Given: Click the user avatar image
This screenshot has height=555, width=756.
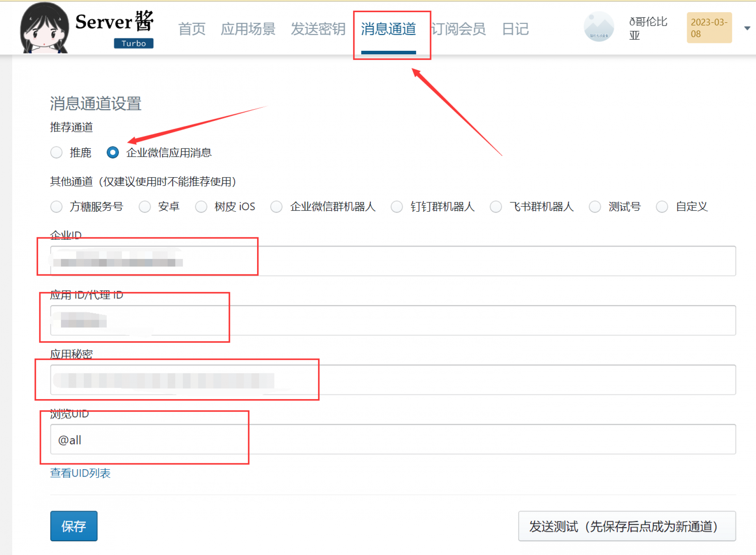Looking at the screenshot, I should [x=598, y=27].
